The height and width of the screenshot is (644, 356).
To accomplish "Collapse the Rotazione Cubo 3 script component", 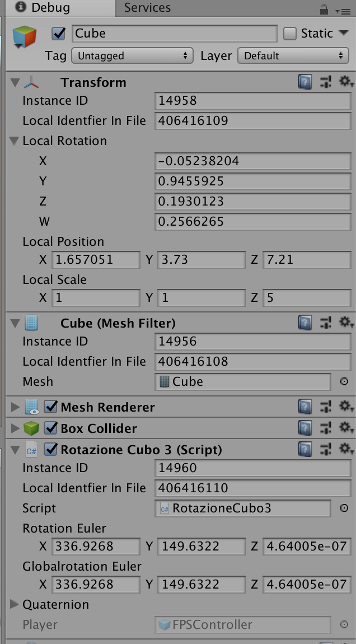I will (x=16, y=450).
